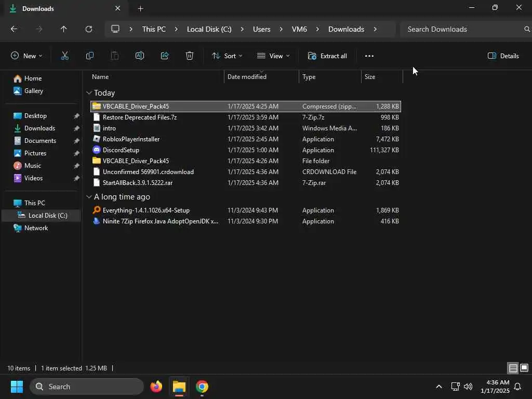Viewport: 532px width, 399px height.
Task: Show hidden tray icons chevron
Action: click(x=438, y=387)
